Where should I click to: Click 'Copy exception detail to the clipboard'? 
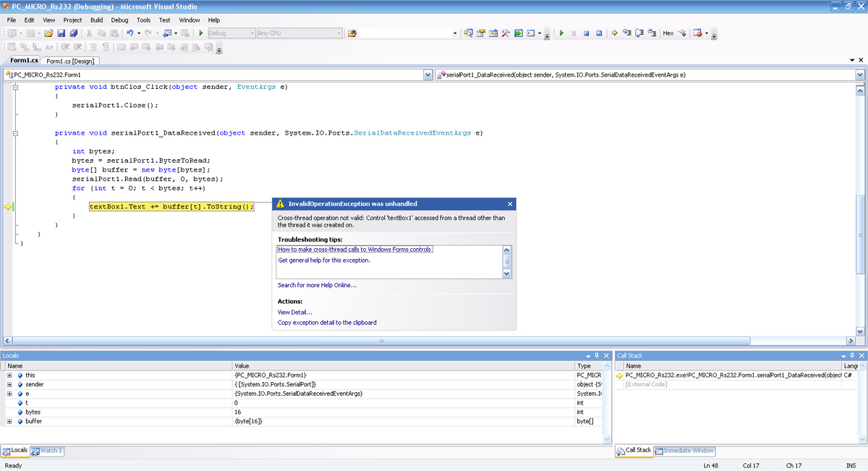pos(327,323)
